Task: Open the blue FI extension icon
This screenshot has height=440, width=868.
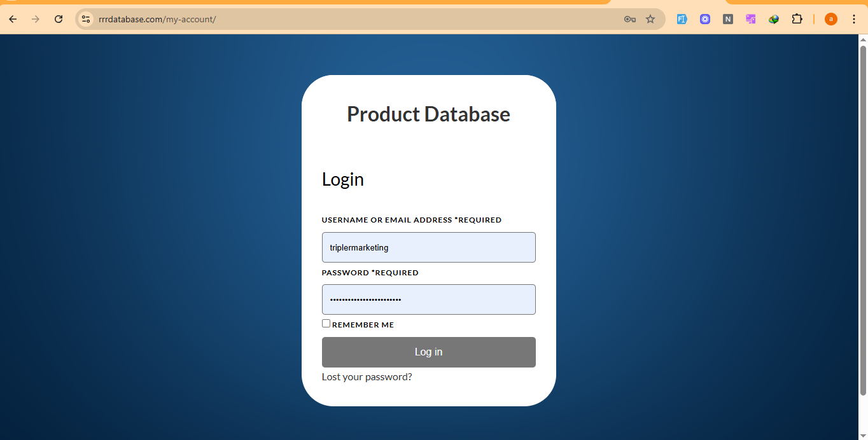Action: (x=682, y=19)
